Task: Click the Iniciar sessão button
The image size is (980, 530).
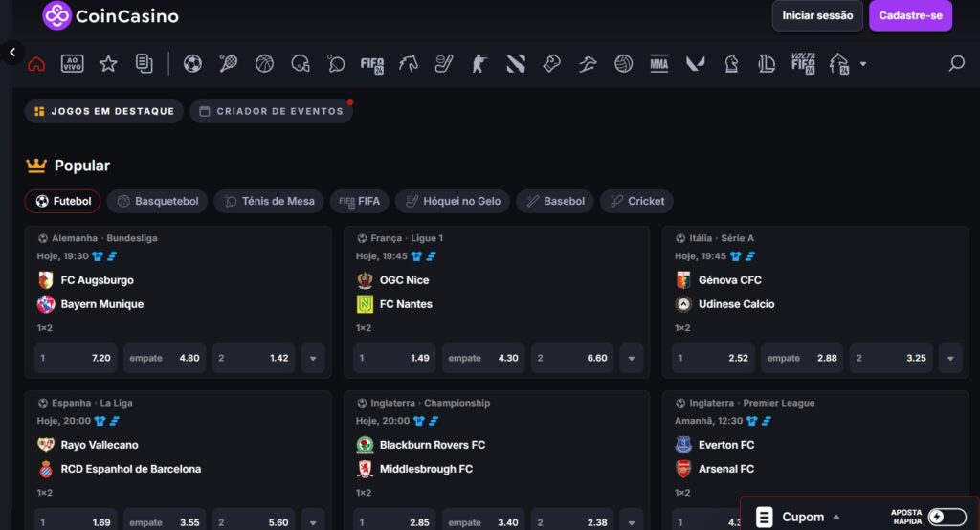Action: click(x=817, y=15)
